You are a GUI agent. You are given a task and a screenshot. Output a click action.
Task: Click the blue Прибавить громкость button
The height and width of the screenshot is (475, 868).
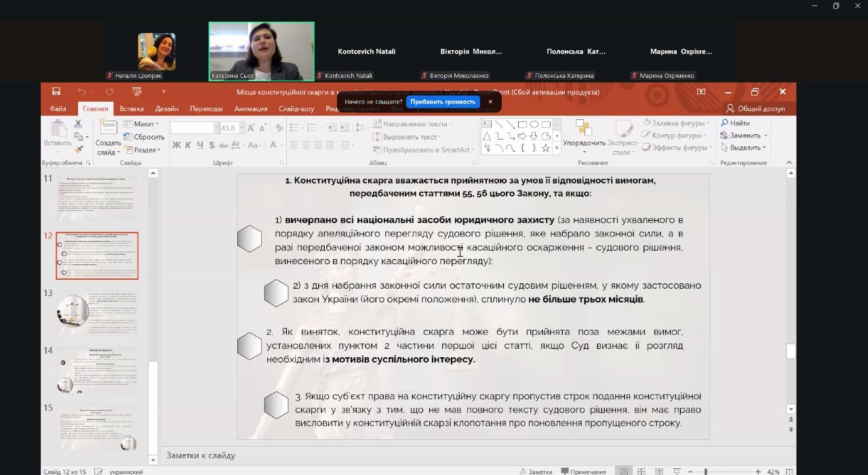pyautogui.click(x=443, y=102)
